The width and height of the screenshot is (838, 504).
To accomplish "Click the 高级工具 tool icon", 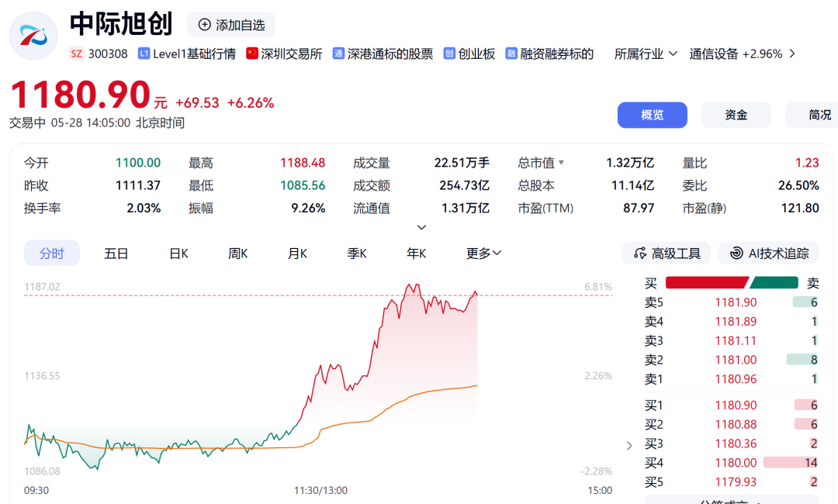I will [639, 253].
